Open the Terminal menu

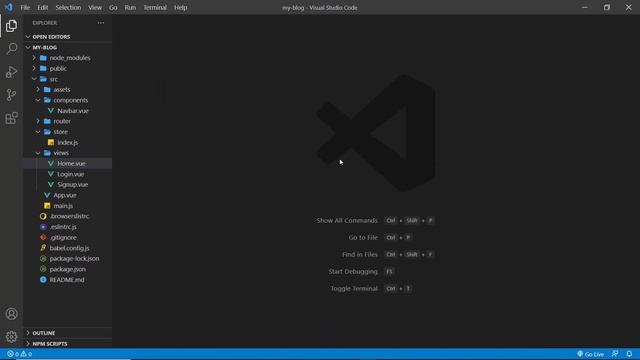pos(155,7)
